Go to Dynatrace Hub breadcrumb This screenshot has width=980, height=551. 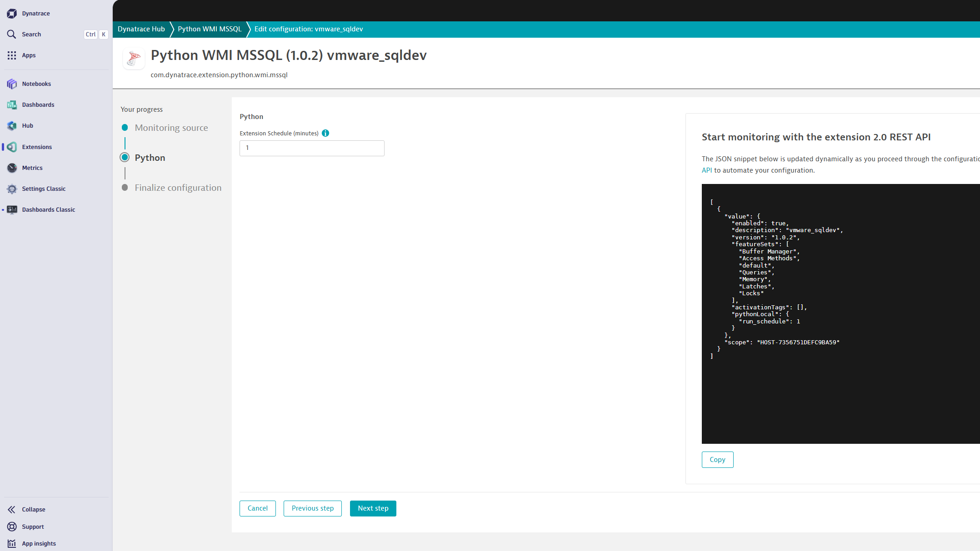click(x=141, y=29)
